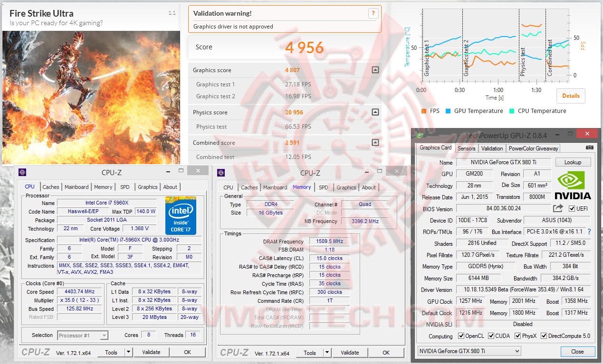Click Validate in the left CPU-Z window

pyautogui.click(x=151, y=352)
